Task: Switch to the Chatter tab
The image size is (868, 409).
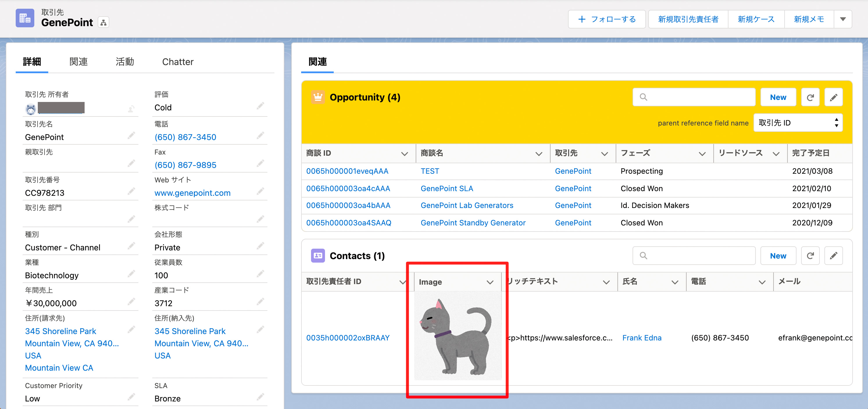Action: click(178, 62)
